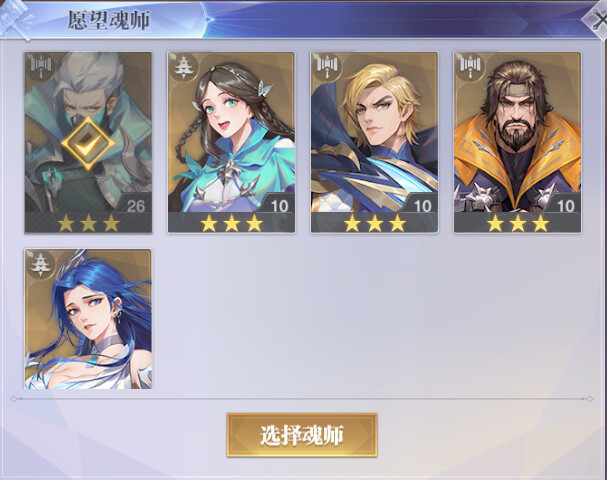This screenshot has height=480, width=607.
Task: Choose the green-eyed braided-hair girl card
Action: (x=231, y=142)
